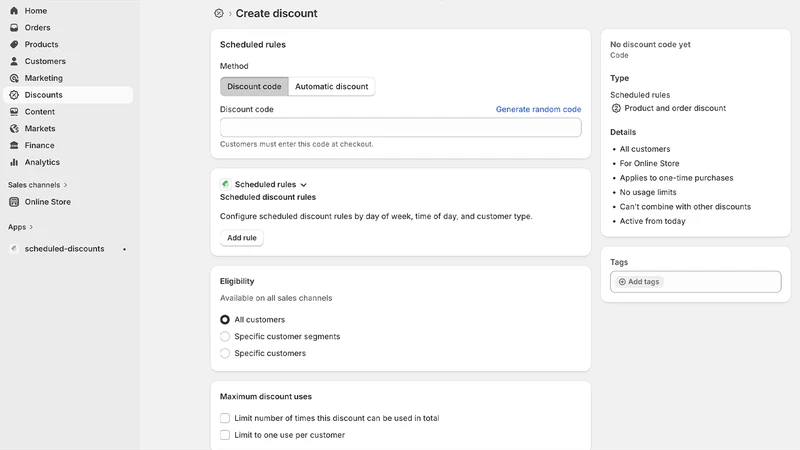Click the Product and order discount icon
The image size is (800, 450).
click(616, 108)
